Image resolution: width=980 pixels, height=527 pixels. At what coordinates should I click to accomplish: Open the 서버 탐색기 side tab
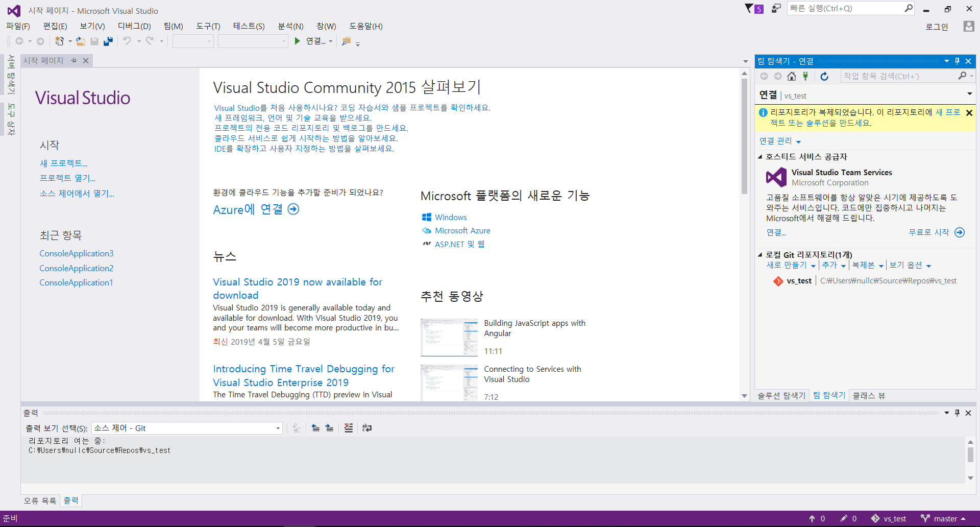pyautogui.click(x=11, y=75)
